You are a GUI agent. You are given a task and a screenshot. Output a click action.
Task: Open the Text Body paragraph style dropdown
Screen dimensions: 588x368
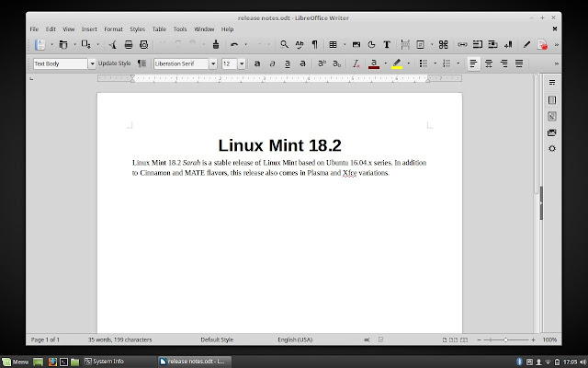pos(92,63)
